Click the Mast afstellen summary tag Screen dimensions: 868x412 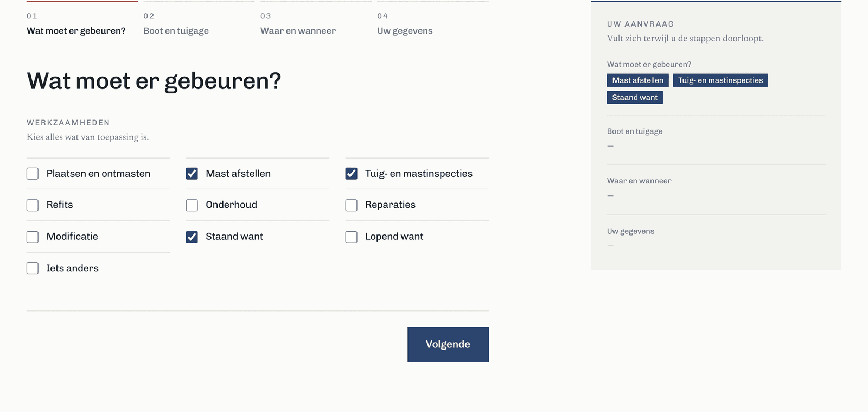(x=638, y=80)
